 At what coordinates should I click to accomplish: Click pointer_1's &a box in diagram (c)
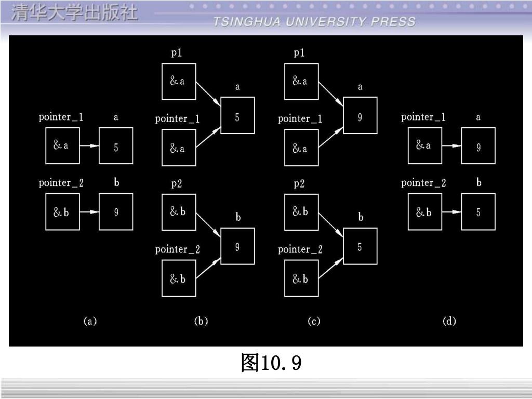[301, 148]
